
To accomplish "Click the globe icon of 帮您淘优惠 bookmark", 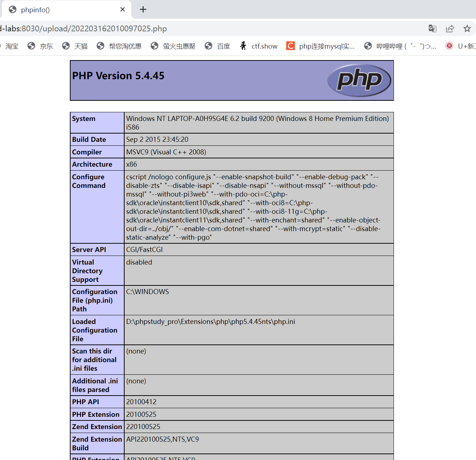I will [100, 46].
